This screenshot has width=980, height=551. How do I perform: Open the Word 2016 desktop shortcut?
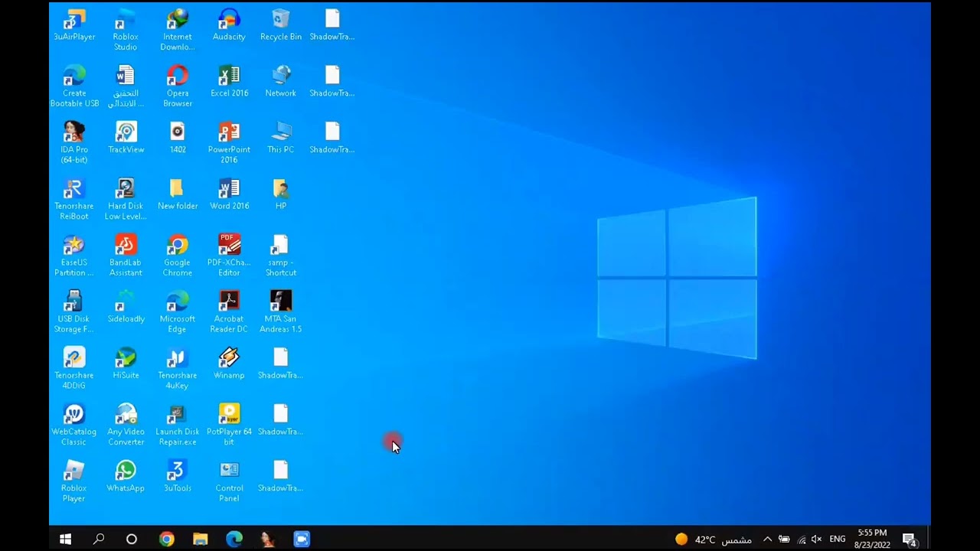click(229, 194)
